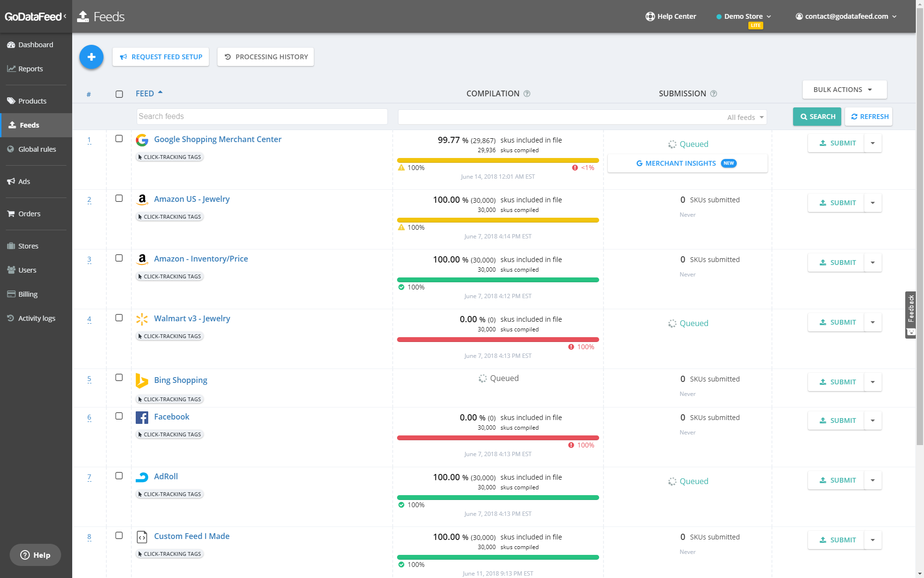
Task: Open the Merchant Insights button
Action: pos(687,163)
